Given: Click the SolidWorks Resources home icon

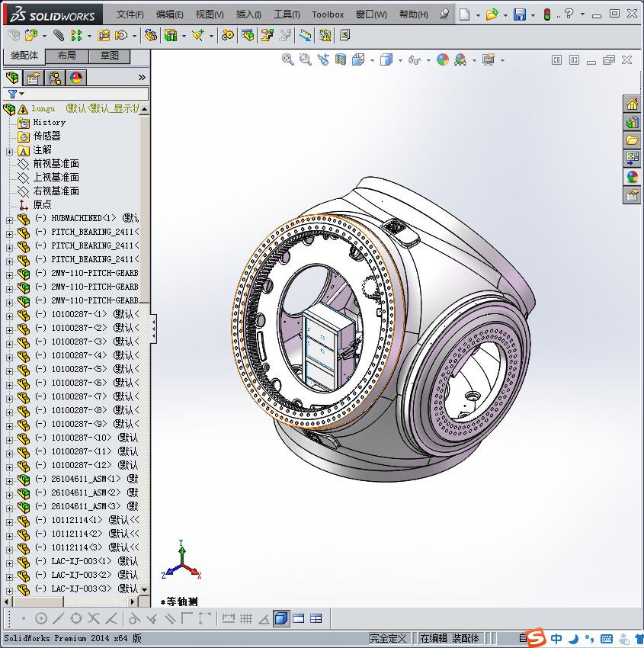Looking at the screenshot, I should [x=632, y=104].
